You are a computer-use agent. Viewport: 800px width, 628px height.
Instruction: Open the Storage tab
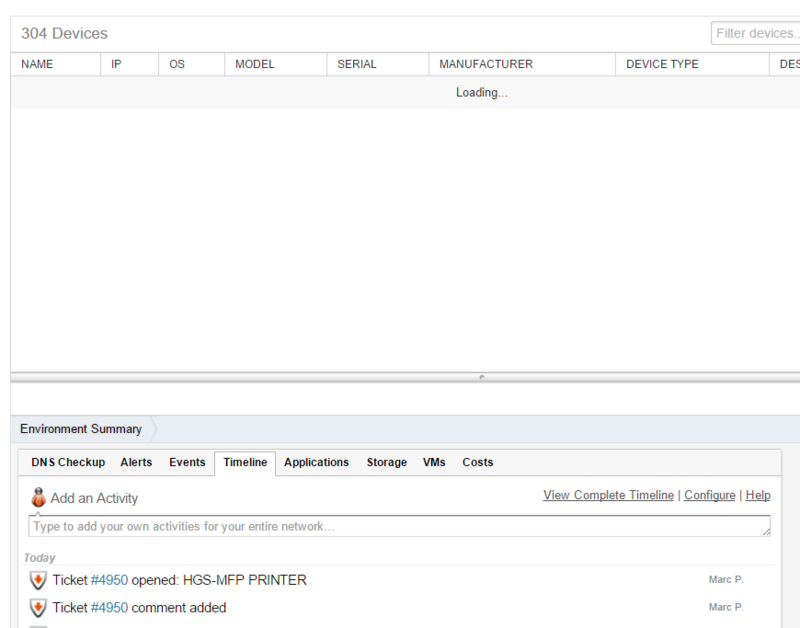point(386,462)
